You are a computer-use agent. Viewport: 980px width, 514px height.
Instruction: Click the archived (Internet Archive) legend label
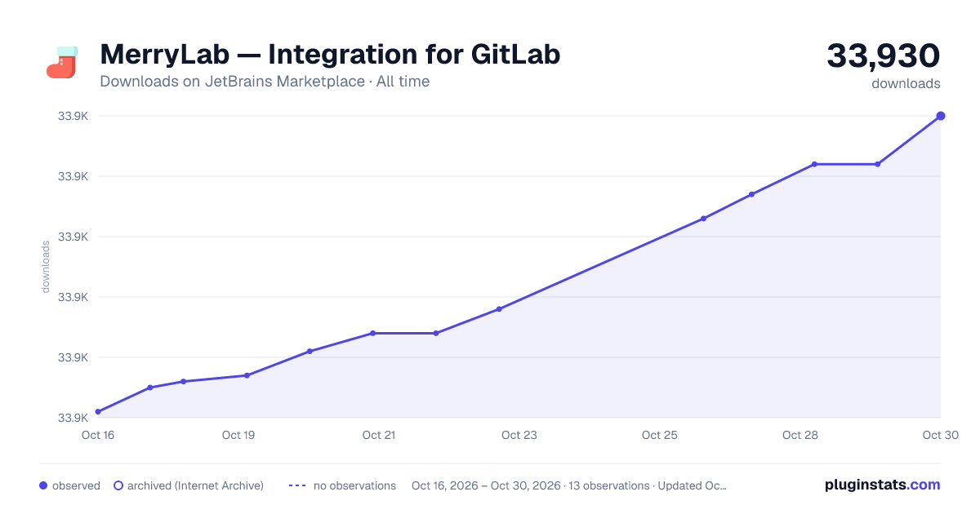point(195,485)
